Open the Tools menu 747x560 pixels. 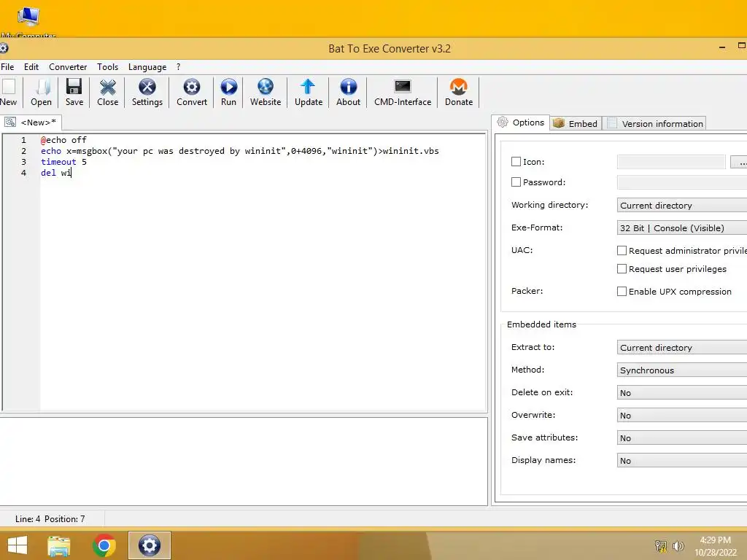(108, 67)
